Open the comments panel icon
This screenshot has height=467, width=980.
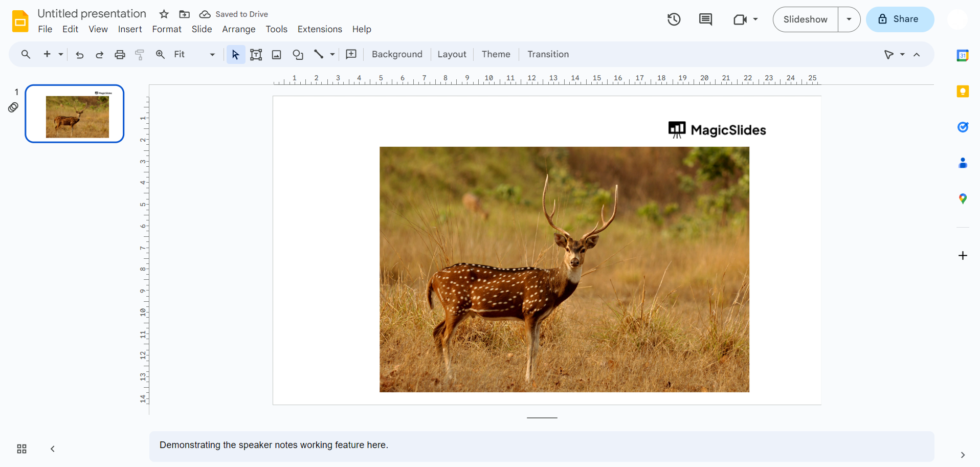(705, 19)
